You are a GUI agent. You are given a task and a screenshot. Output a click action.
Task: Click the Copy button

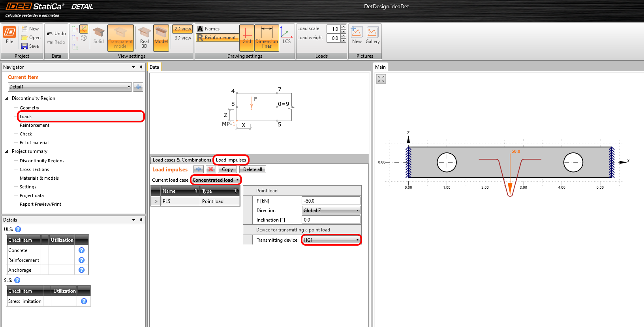[x=227, y=169]
